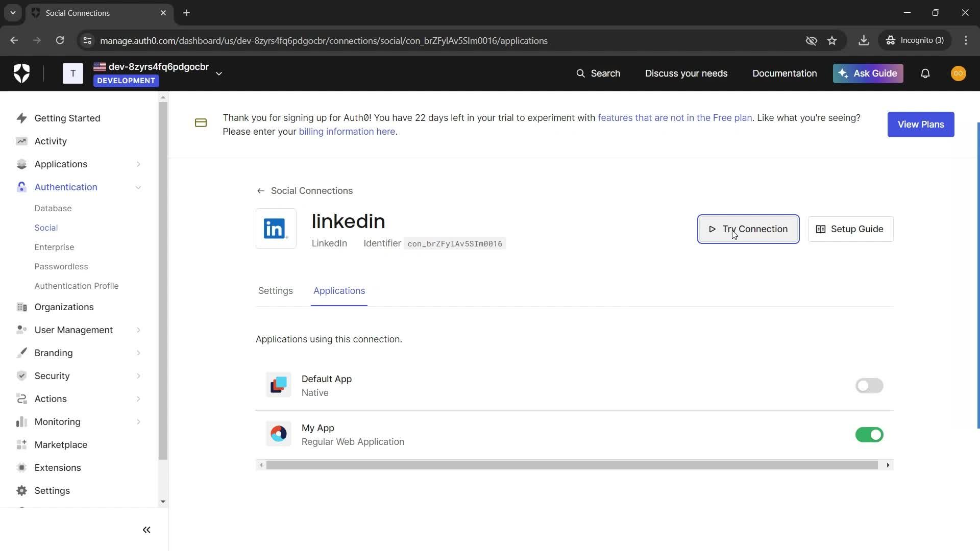
Task: Open the user profile avatar
Action: (x=958, y=73)
